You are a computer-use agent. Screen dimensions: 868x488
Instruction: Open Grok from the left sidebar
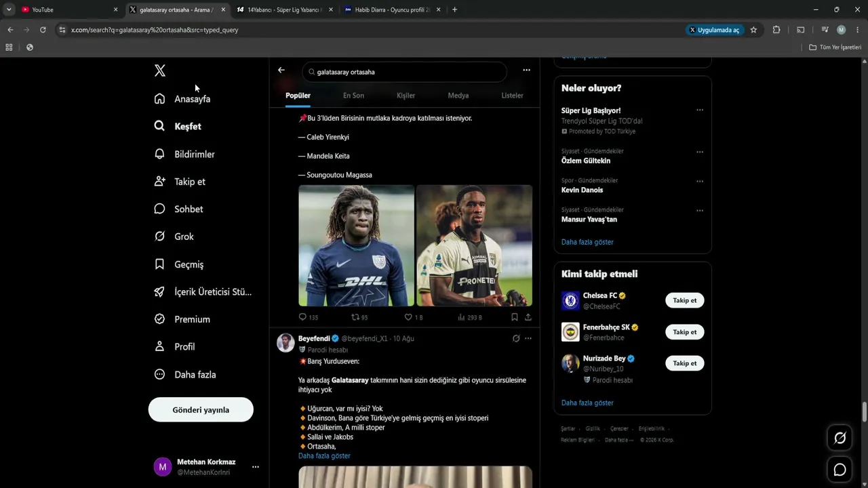pos(174,237)
